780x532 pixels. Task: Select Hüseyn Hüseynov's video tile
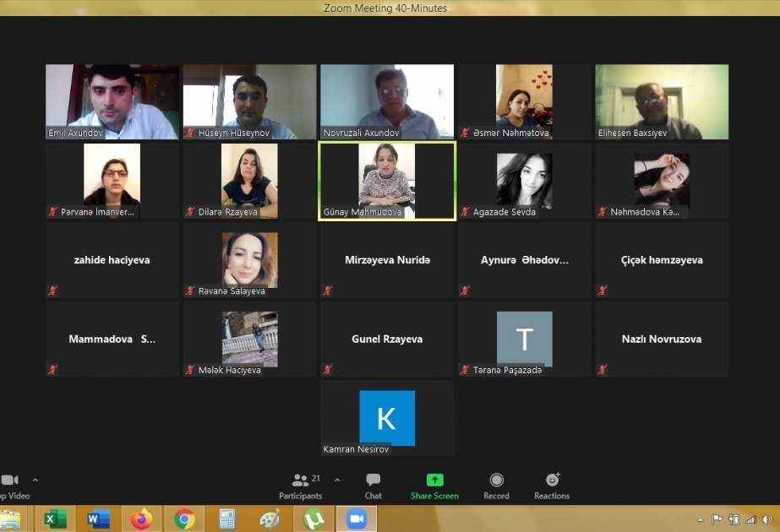tap(250, 101)
